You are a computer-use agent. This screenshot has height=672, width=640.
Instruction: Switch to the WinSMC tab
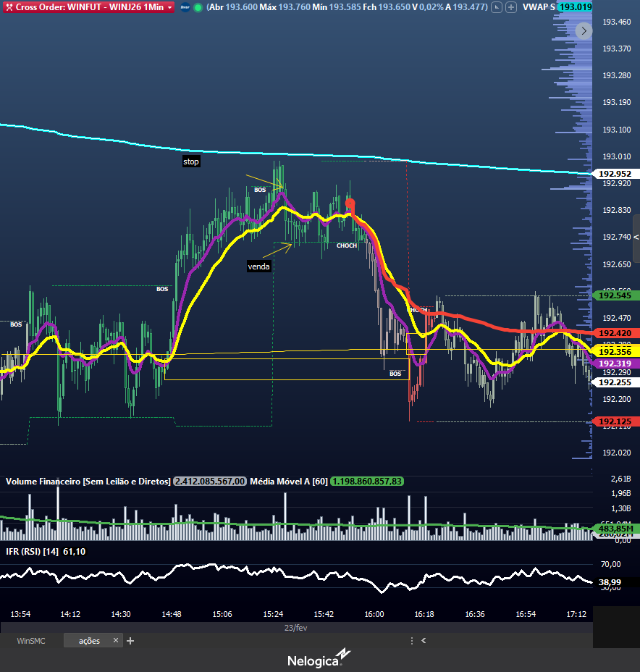(31, 641)
